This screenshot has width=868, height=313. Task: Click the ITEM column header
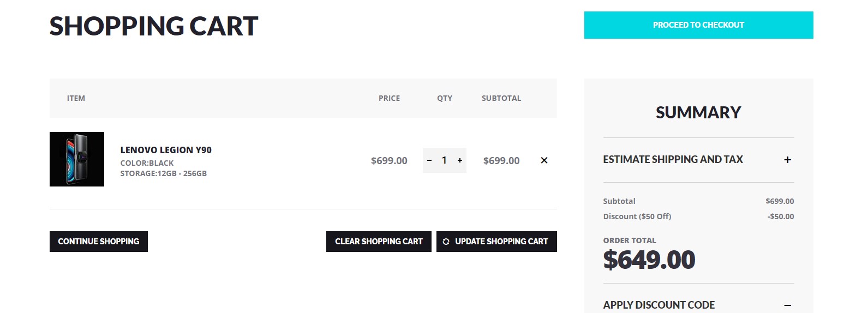pyautogui.click(x=76, y=98)
